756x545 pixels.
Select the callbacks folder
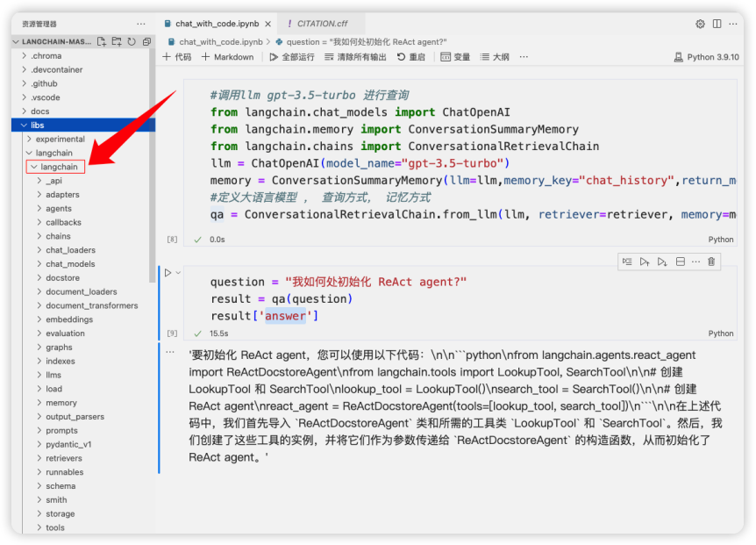[83, 222]
